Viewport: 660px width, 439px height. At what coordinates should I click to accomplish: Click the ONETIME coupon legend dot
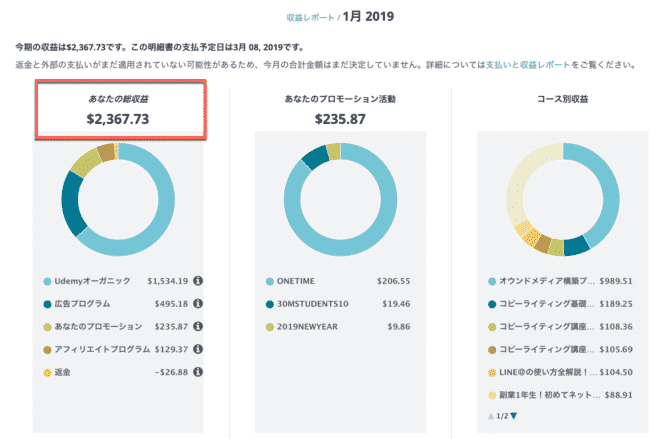pyautogui.click(x=270, y=282)
